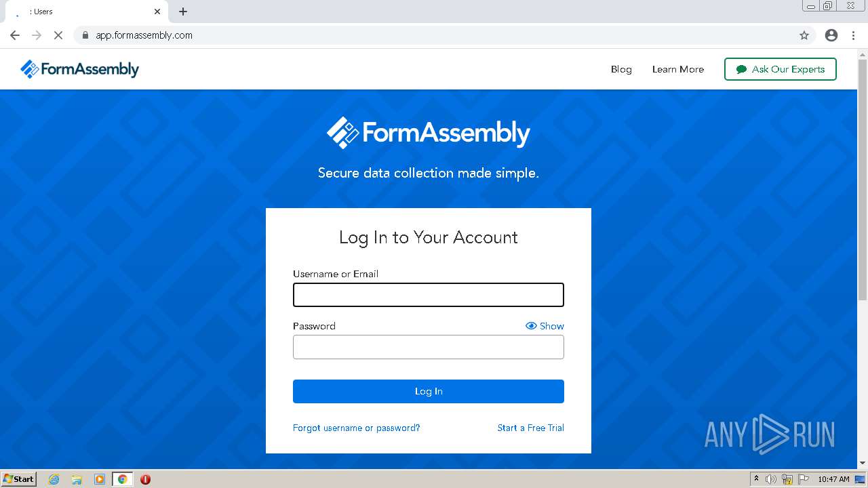This screenshot has height=488, width=868.
Task: Open the Windows Start menu
Action: click(19, 479)
